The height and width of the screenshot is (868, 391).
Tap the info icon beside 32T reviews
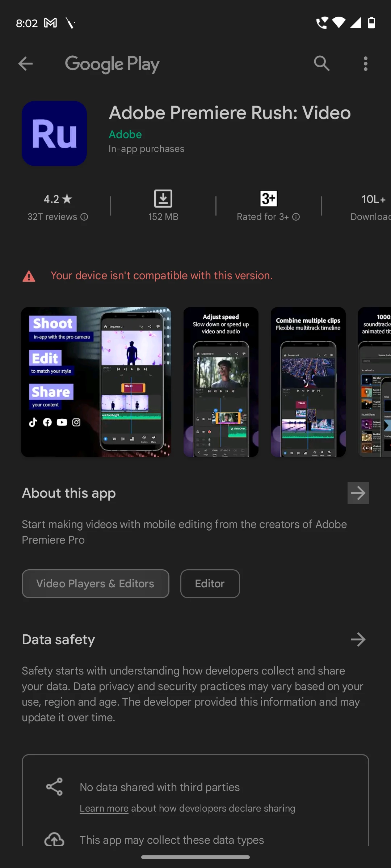point(84,217)
